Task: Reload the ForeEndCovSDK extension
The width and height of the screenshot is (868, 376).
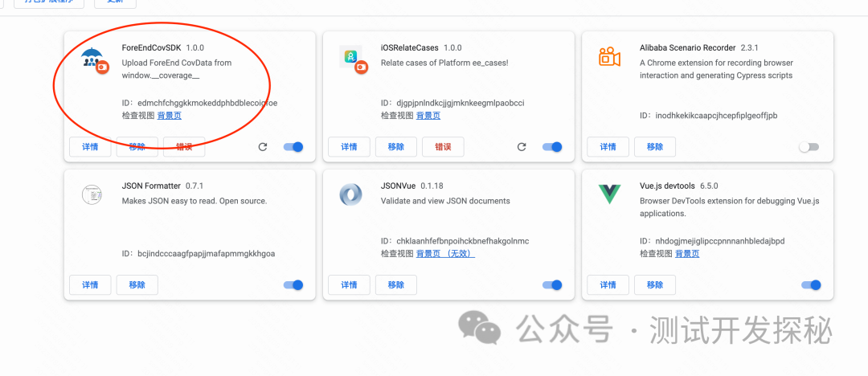Action: point(263,147)
